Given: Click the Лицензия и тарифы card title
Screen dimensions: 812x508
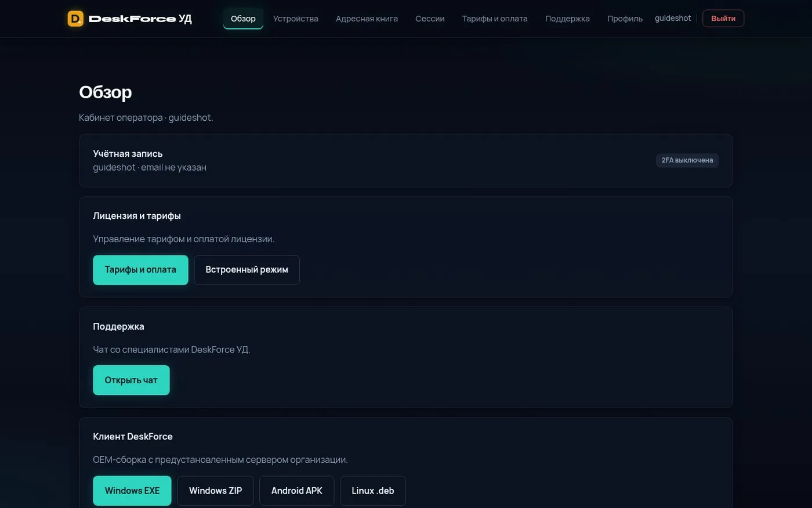Looking at the screenshot, I should (x=137, y=216).
